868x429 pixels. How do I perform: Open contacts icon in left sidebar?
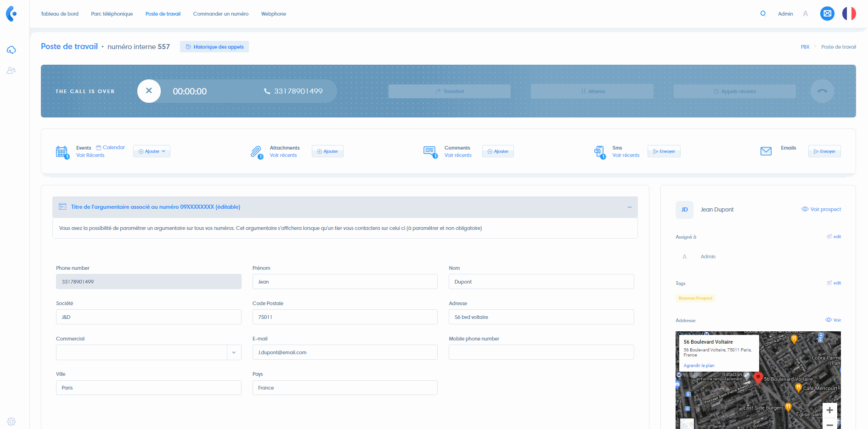11,70
